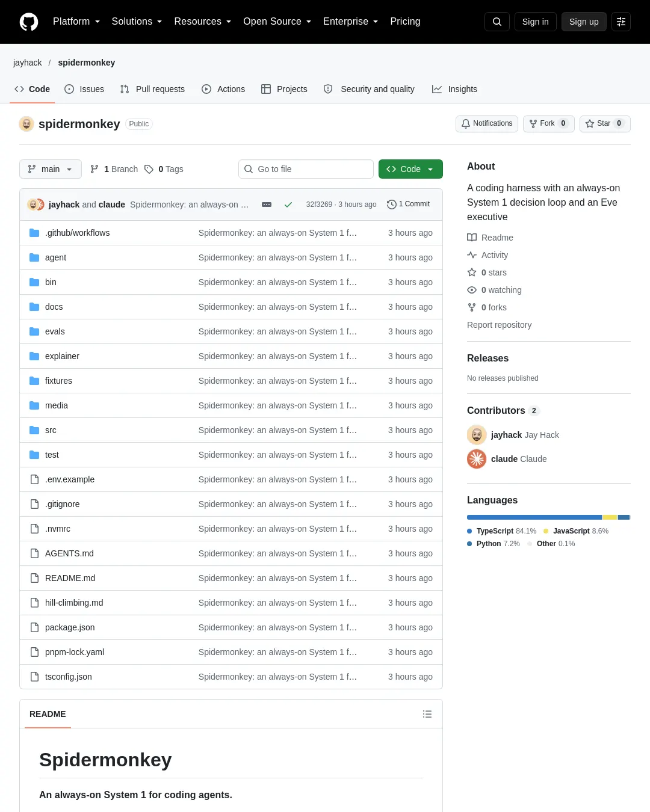Viewport: 650px width, 812px height.
Task: Click the Sign in button
Action: (536, 22)
